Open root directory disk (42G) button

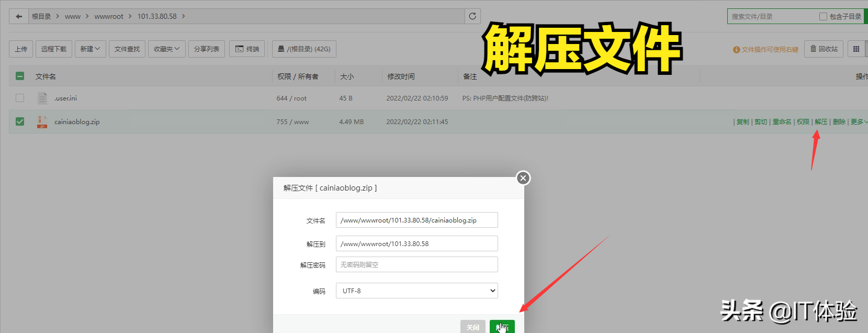304,49
